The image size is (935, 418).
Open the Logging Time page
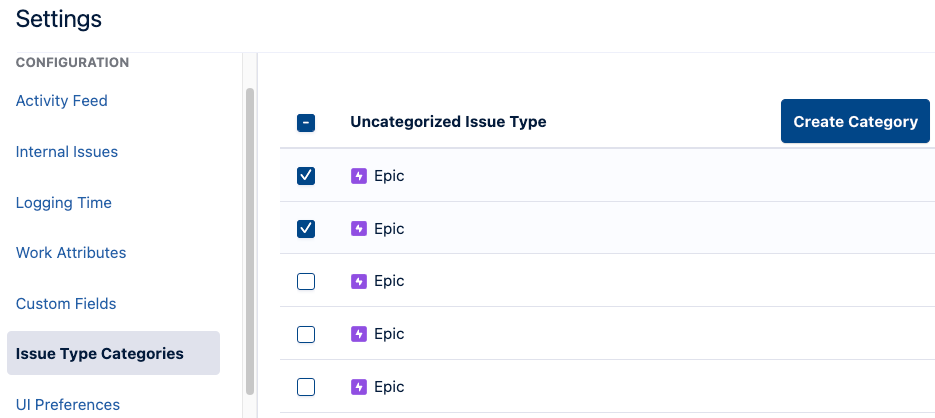pyautogui.click(x=64, y=203)
